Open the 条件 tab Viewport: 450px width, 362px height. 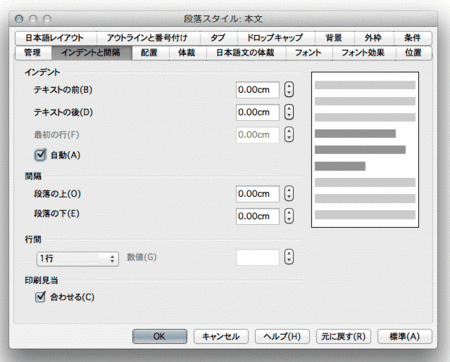pyautogui.click(x=413, y=38)
